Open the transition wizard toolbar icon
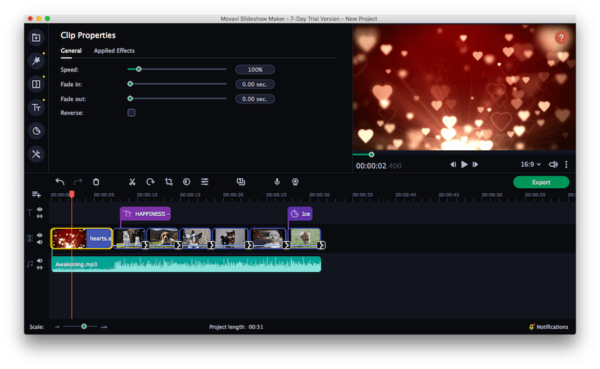The height and width of the screenshot is (369, 600). (x=241, y=182)
